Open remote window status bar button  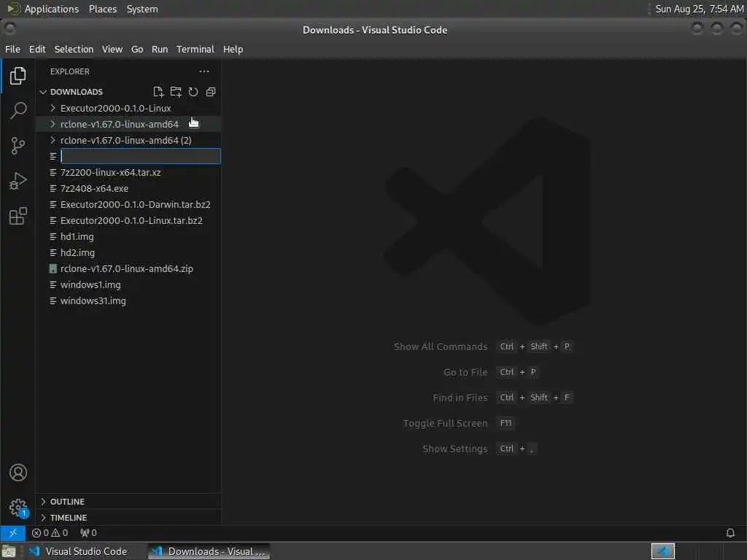13,532
